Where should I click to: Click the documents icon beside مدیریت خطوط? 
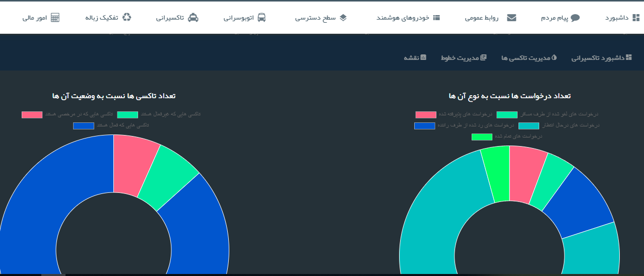tap(484, 58)
